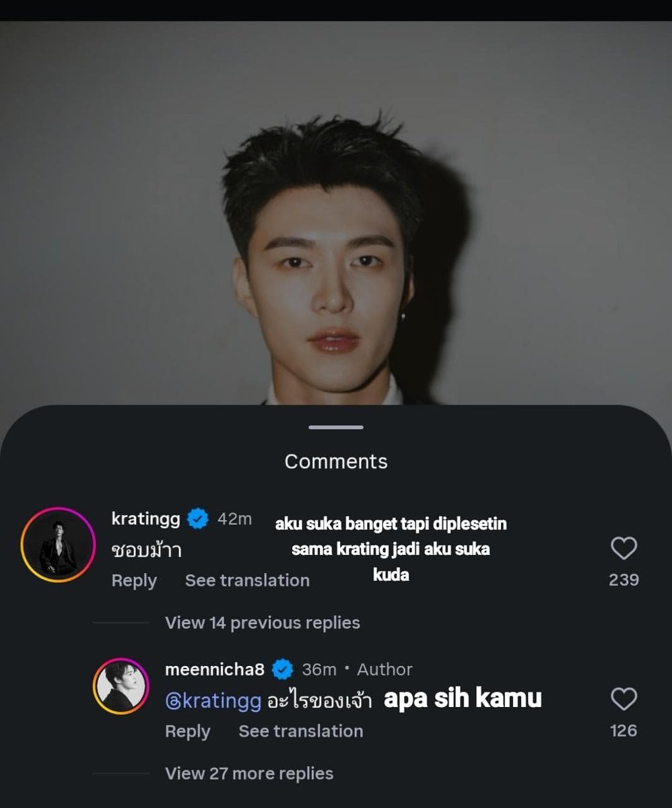The height and width of the screenshot is (808, 672).
Task: Open kratingg's profile picture story ring
Action: click(x=58, y=544)
